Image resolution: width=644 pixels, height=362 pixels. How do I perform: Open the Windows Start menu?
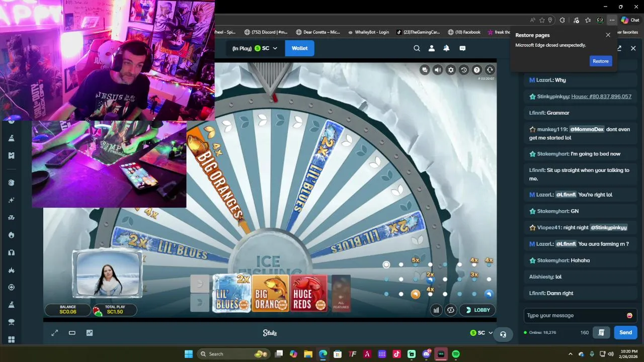point(189,354)
